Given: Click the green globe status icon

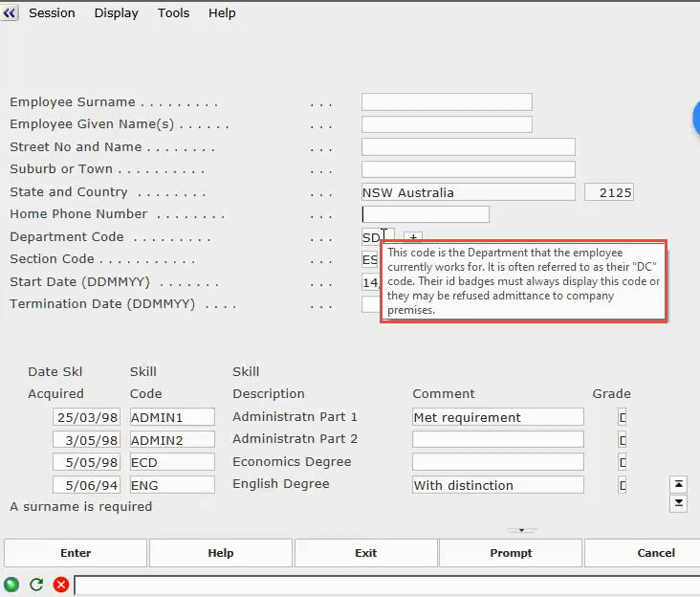Looking at the screenshot, I should pos(11,584).
